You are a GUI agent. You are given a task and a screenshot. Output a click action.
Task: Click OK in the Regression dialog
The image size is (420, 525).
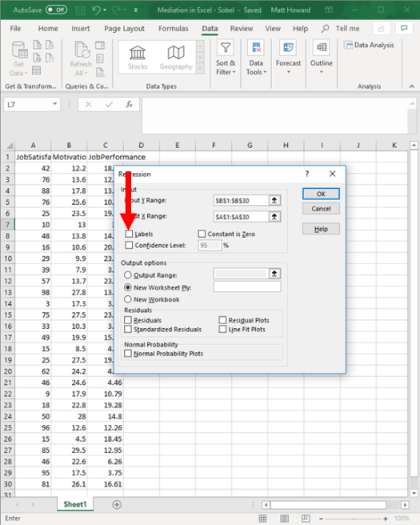[321, 194]
